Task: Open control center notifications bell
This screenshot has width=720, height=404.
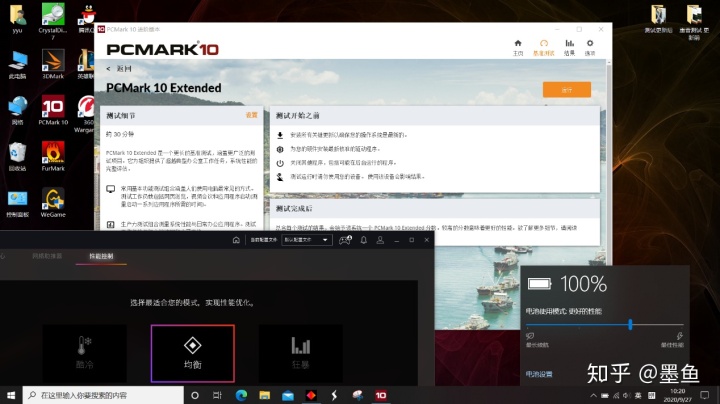Action: (364, 240)
